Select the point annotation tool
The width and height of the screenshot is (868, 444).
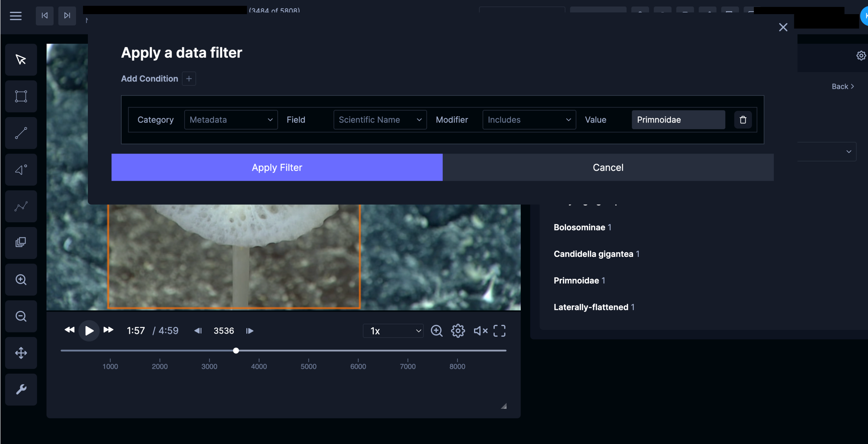click(21, 170)
